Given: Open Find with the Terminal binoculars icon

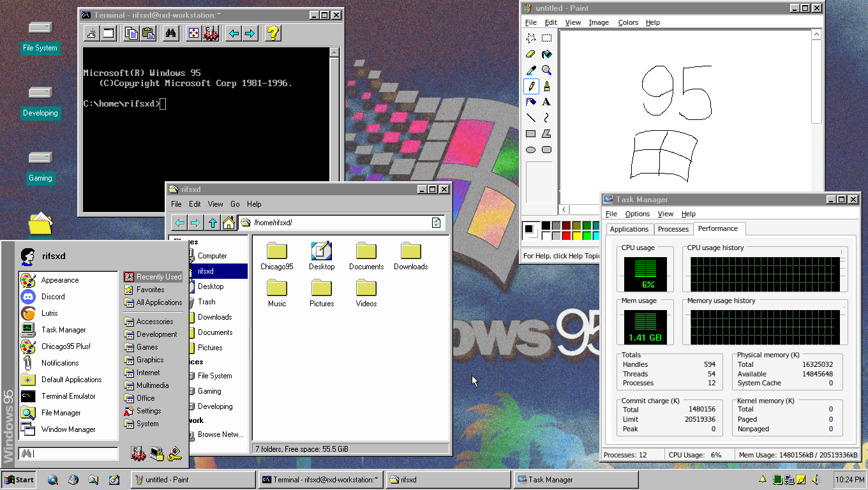Looking at the screenshot, I should coord(170,33).
